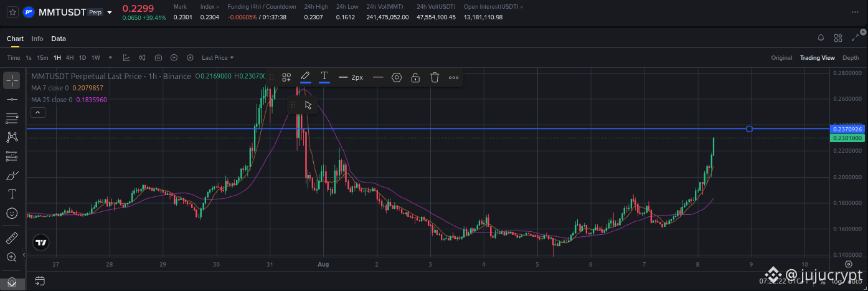Switch to Depth chart view
This screenshot has height=291, width=868.
coord(851,58)
